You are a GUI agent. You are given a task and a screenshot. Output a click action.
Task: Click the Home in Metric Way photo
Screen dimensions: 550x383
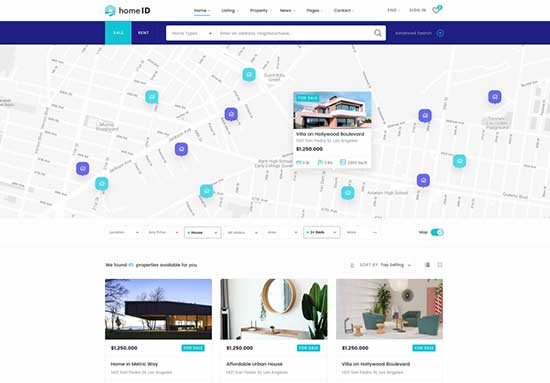coord(159,309)
